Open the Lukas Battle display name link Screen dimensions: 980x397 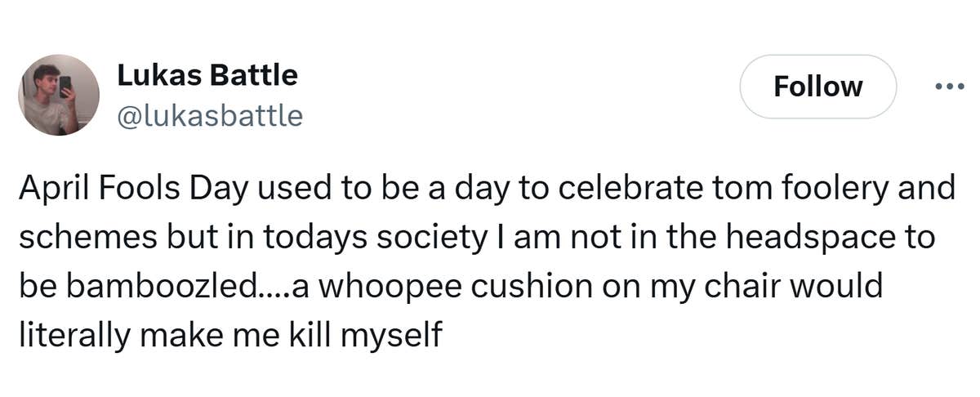207,75
